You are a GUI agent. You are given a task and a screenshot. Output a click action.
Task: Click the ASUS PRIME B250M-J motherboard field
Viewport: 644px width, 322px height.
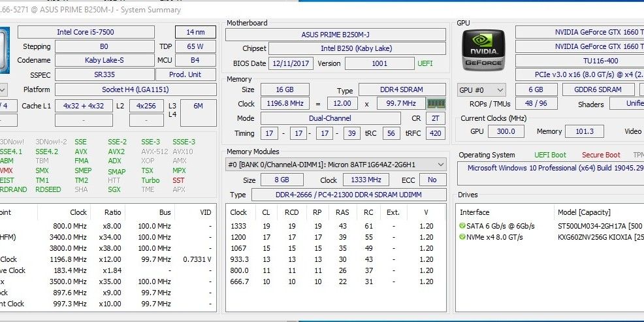pyautogui.click(x=336, y=35)
